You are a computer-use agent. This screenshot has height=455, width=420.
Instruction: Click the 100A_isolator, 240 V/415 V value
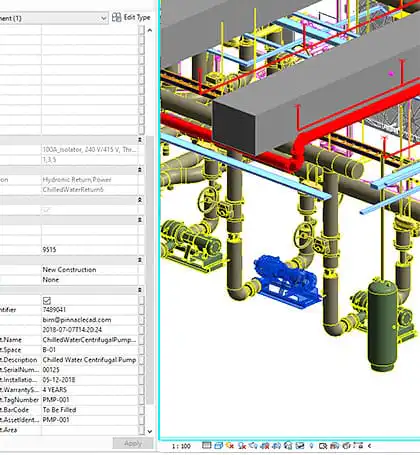pos(89,150)
